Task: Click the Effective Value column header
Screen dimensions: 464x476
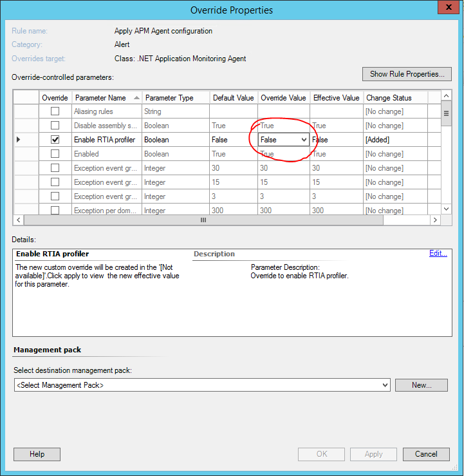Action: [x=337, y=98]
